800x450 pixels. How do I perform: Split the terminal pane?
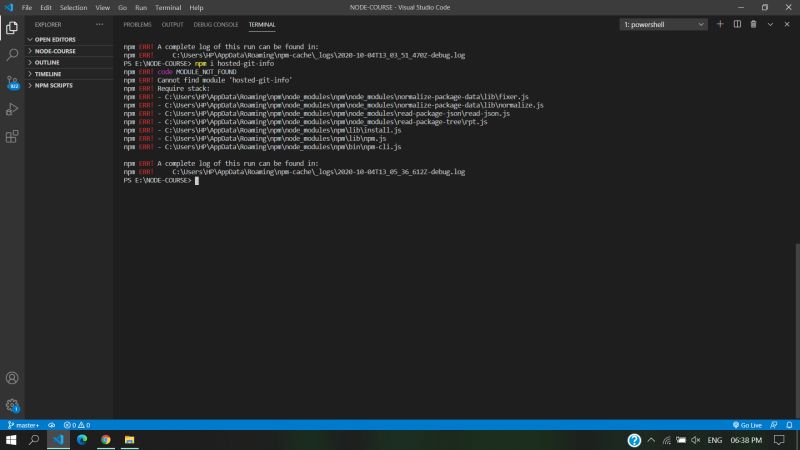click(737, 24)
